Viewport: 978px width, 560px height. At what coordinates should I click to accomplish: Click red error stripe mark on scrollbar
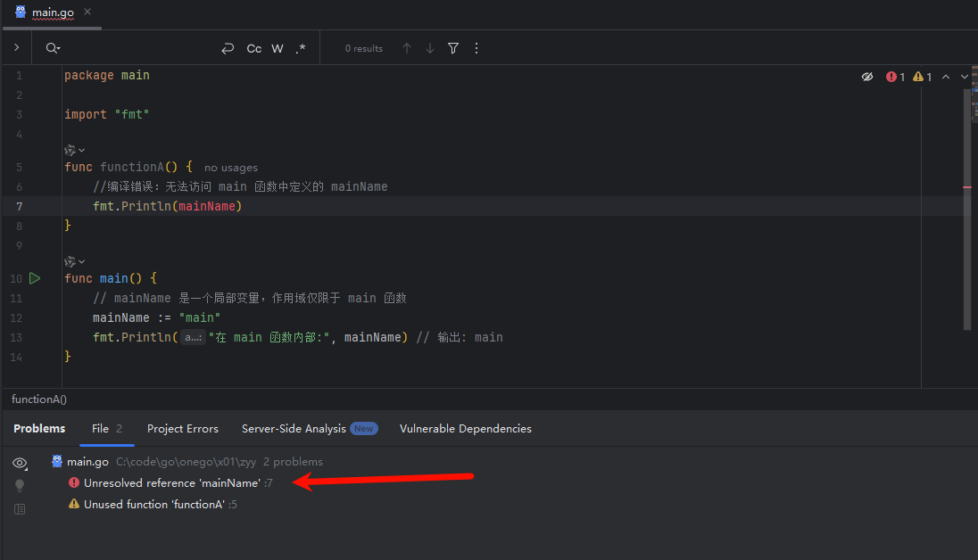coord(967,187)
